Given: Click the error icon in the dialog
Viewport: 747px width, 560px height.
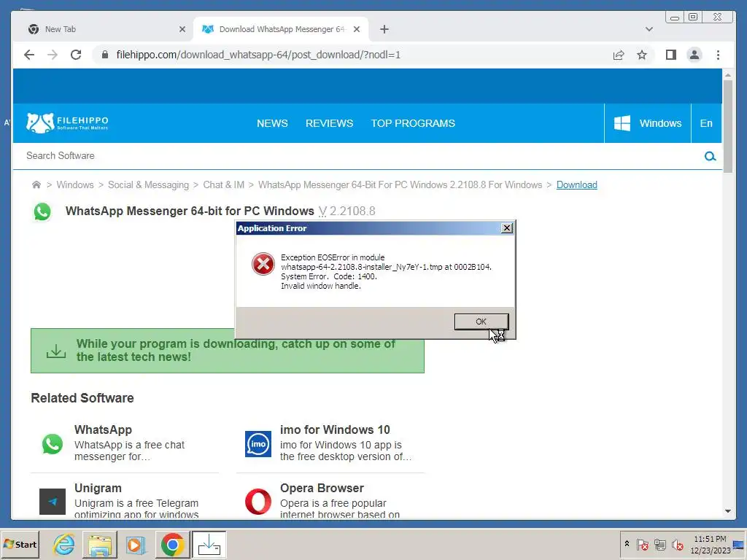Looking at the screenshot, I should [x=263, y=264].
